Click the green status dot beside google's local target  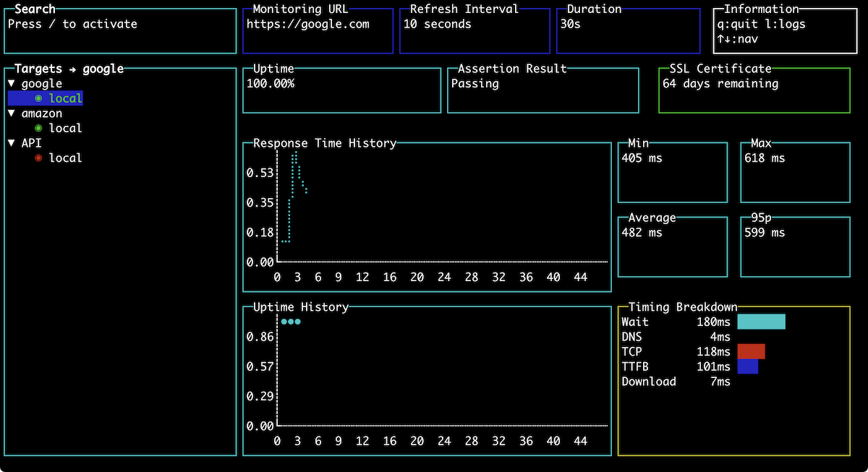point(38,98)
